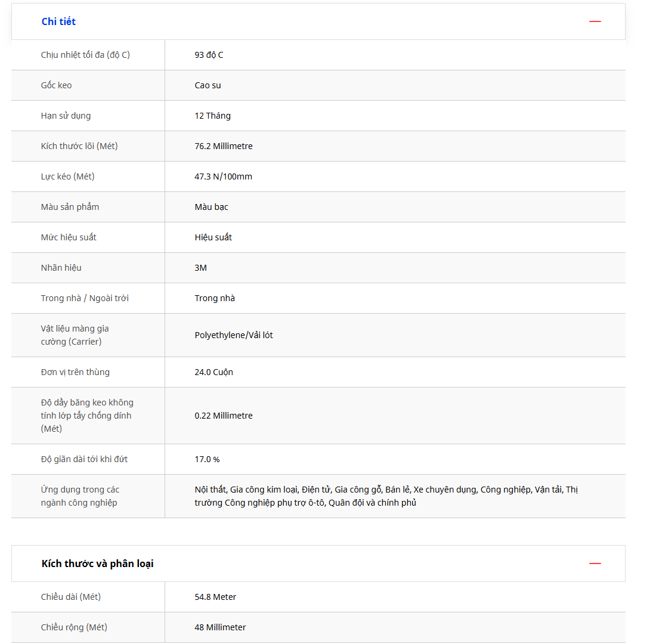
Task: Click the Chi tiết section heading
Action: pyautogui.click(x=58, y=21)
